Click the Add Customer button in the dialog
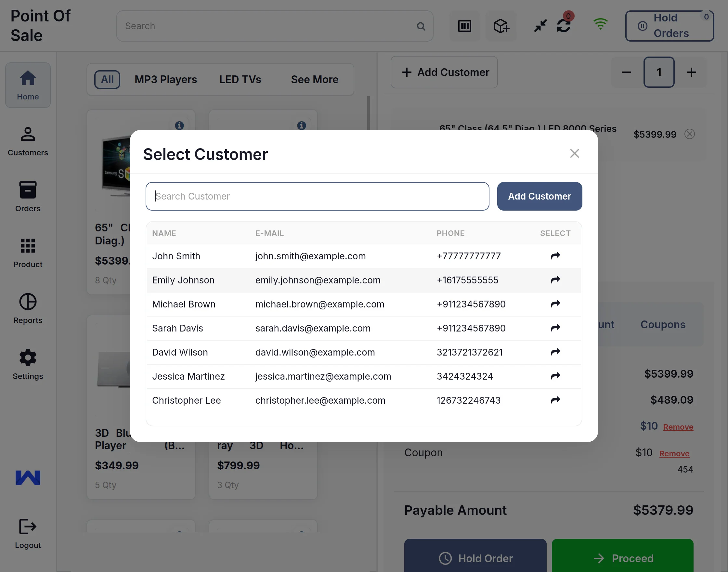The height and width of the screenshot is (572, 728). click(539, 196)
